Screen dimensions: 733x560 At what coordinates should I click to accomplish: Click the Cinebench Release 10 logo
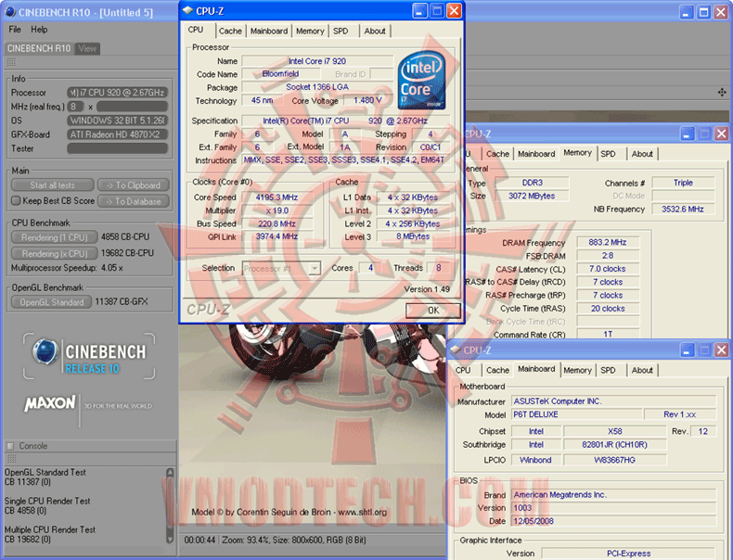pyautogui.click(x=89, y=356)
